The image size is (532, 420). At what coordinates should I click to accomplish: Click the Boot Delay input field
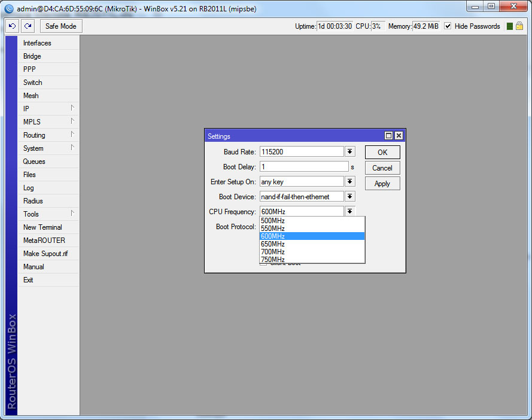304,167
